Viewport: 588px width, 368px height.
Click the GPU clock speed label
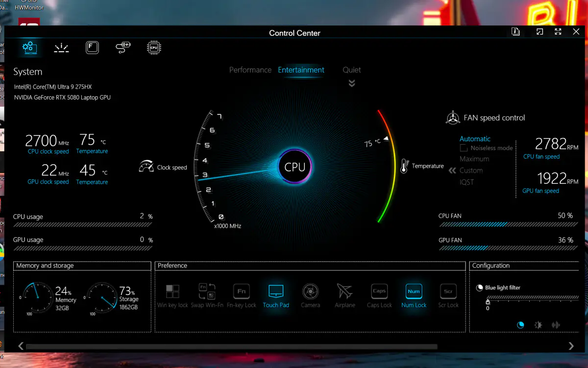point(48,182)
